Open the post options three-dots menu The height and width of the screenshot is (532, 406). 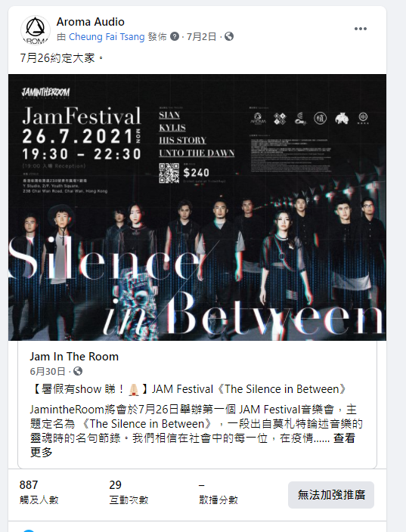tap(360, 29)
